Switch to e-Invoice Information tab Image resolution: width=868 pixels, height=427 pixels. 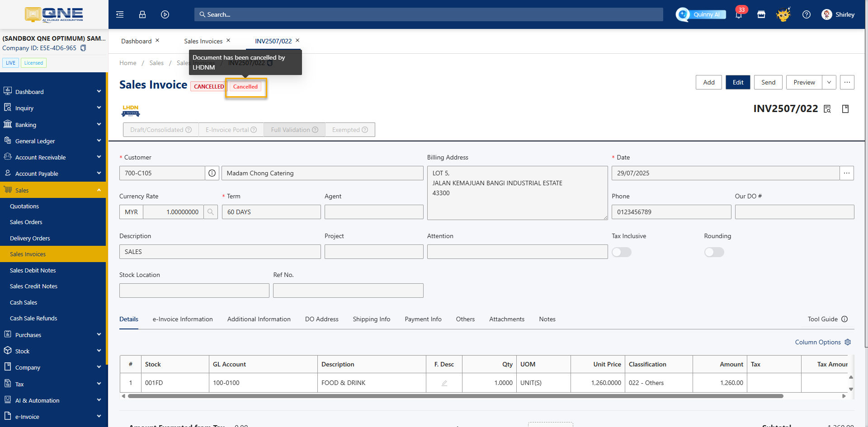[183, 319]
